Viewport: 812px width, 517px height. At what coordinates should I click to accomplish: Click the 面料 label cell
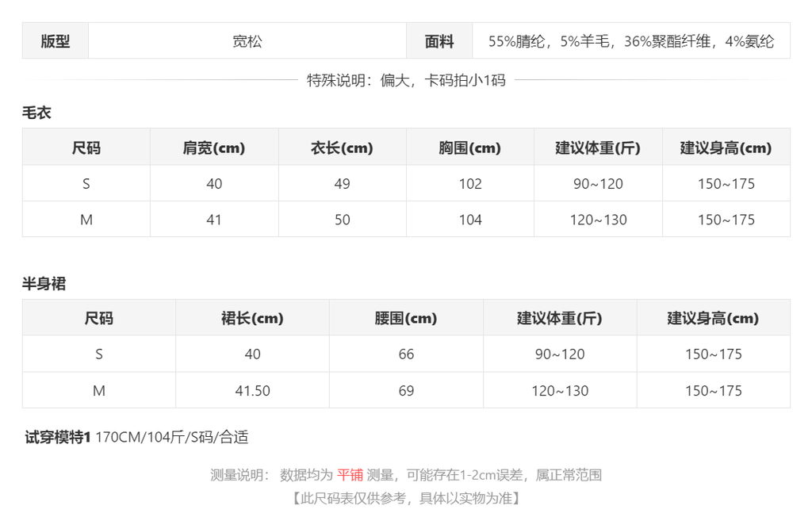pyautogui.click(x=439, y=41)
